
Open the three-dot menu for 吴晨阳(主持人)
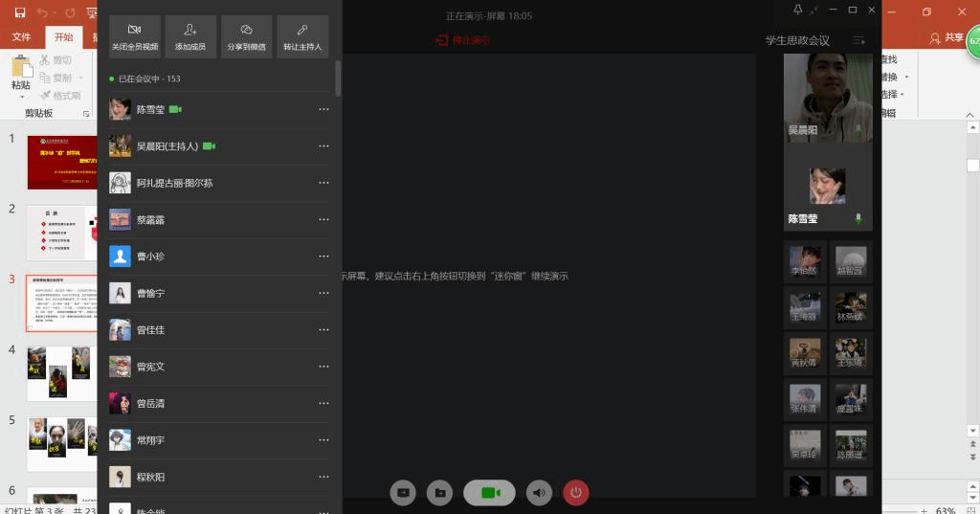click(323, 146)
